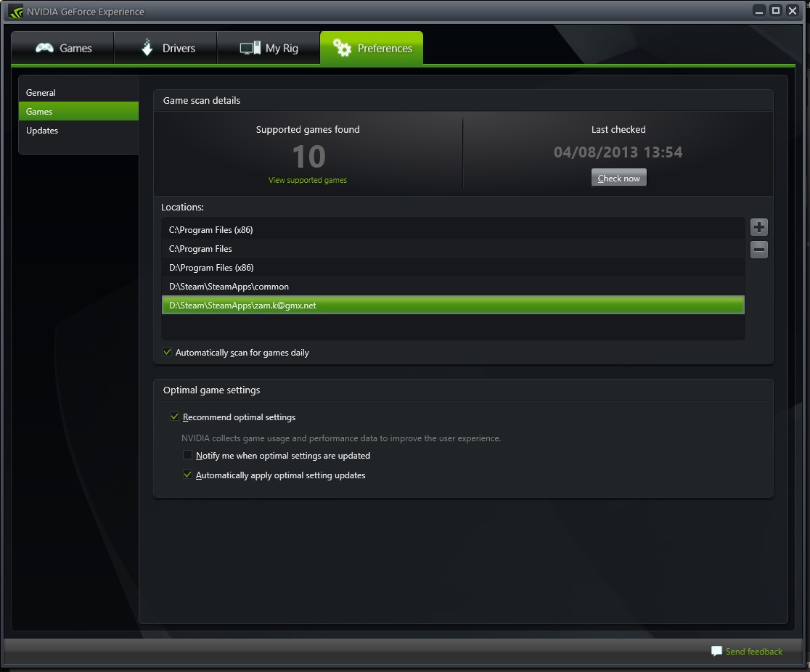Open the My Rig tab
This screenshot has width=810, height=672.
[x=269, y=48]
